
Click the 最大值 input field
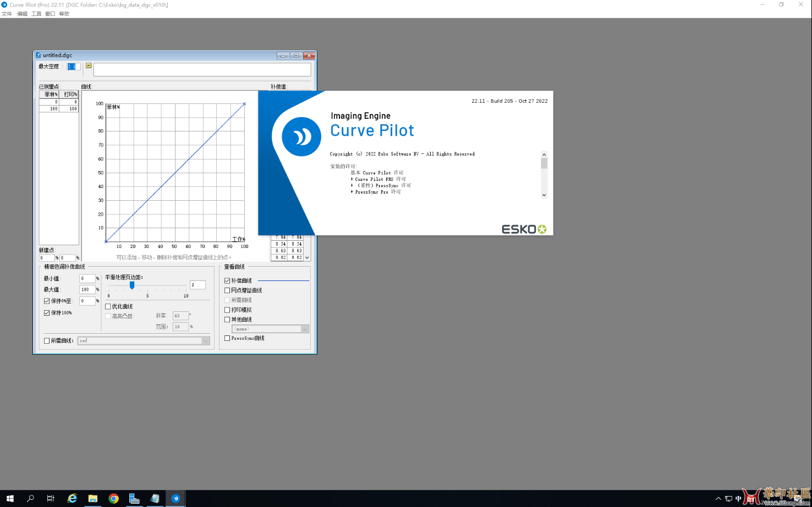click(87, 290)
